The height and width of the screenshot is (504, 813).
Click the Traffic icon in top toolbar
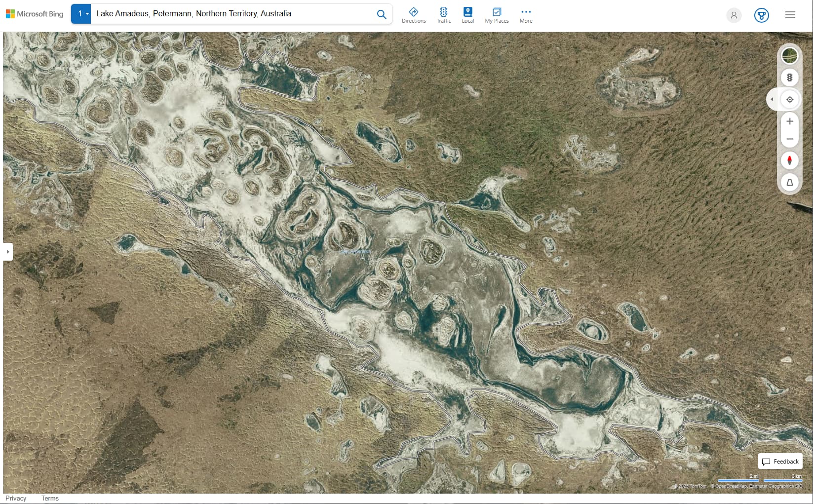pyautogui.click(x=443, y=15)
